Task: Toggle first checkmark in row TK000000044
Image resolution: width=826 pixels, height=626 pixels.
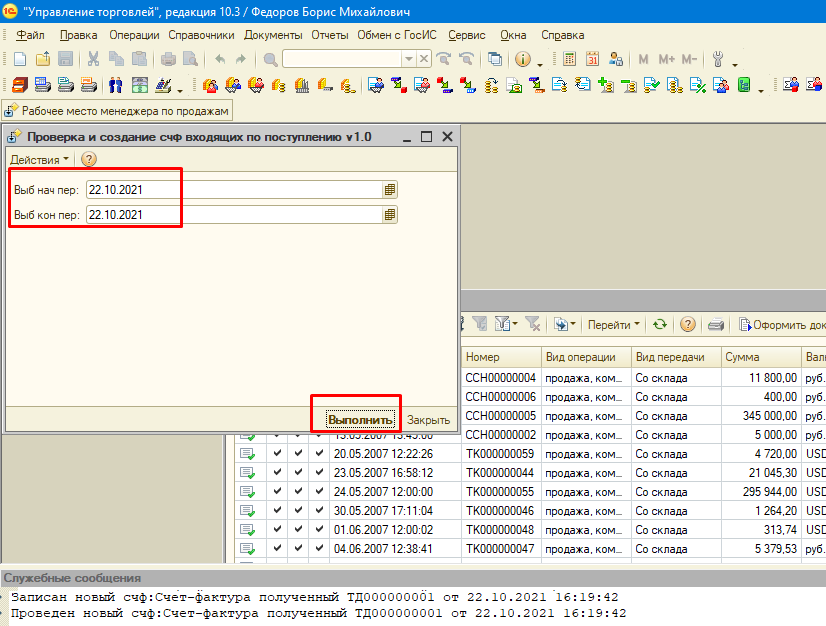Action: pyautogui.click(x=278, y=473)
